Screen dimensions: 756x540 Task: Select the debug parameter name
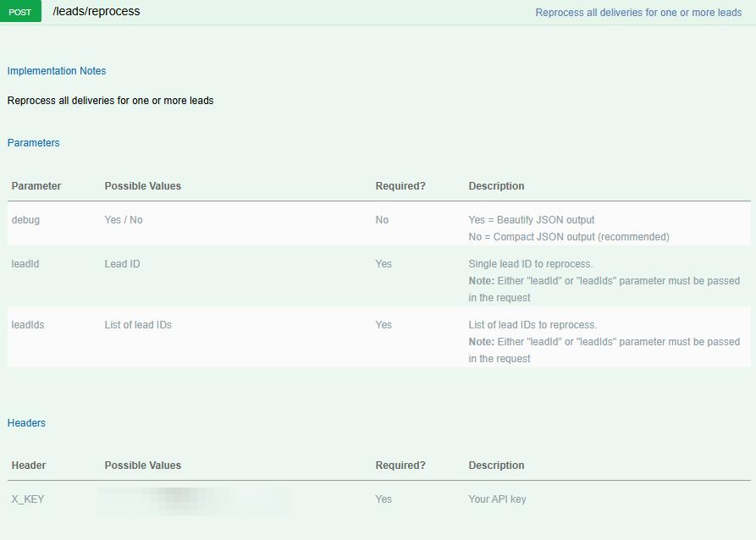click(25, 220)
